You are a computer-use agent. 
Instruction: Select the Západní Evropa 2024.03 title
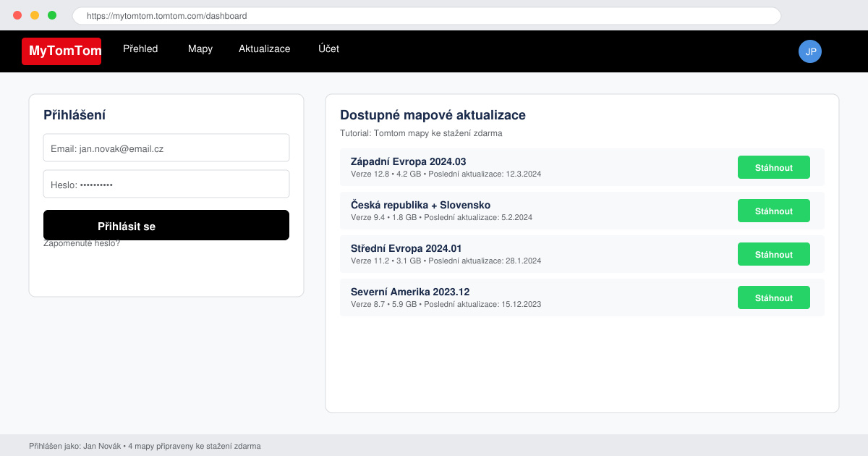pyautogui.click(x=409, y=161)
